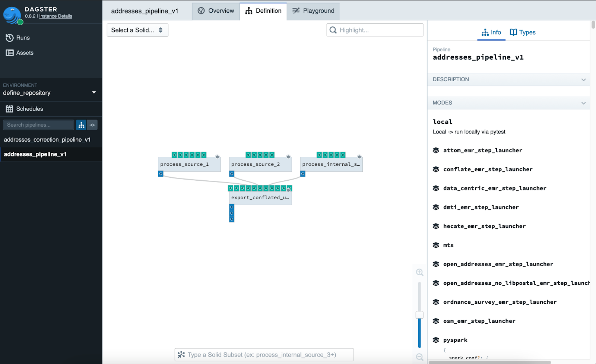Viewport: 596px width, 364px height.
Task: Click the dmti_emr_step_launcher resource icon
Action: click(x=436, y=207)
